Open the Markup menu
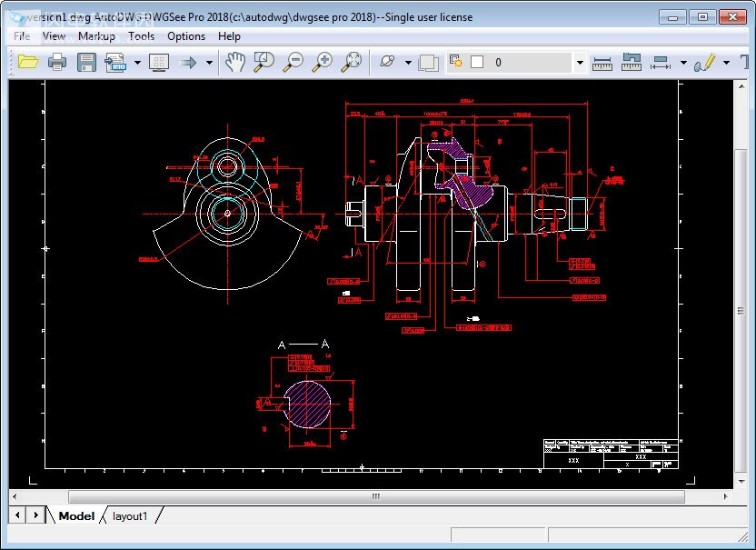Image resolution: width=756 pixels, height=550 pixels. [96, 36]
